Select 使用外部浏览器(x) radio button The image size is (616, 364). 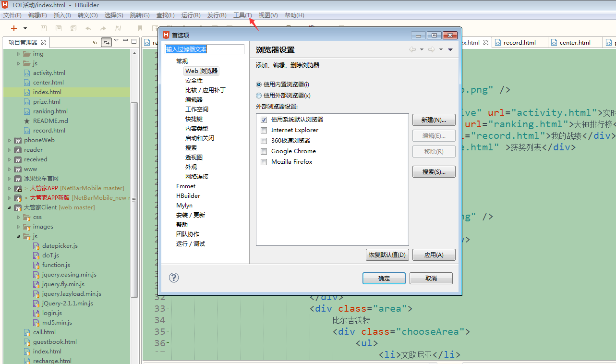point(259,96)
